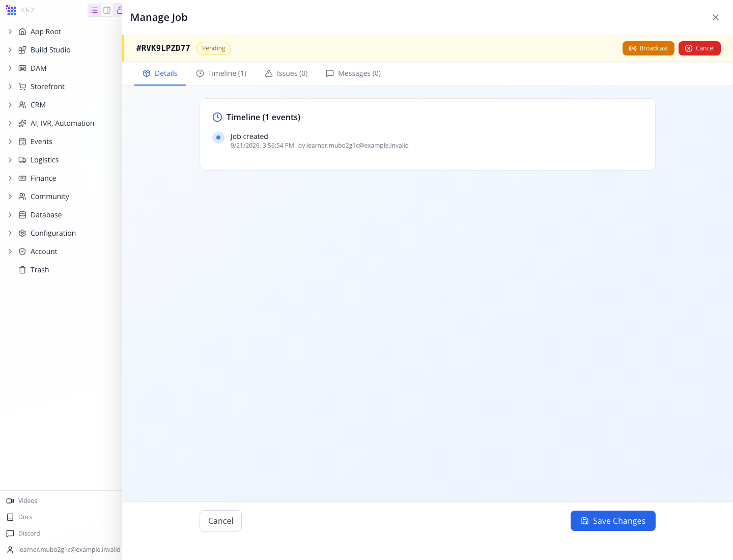This screenshot has width=733, height=560.
Task: Expand the App Root chevron
Action: pyautogui.click(x=10, y=32)
